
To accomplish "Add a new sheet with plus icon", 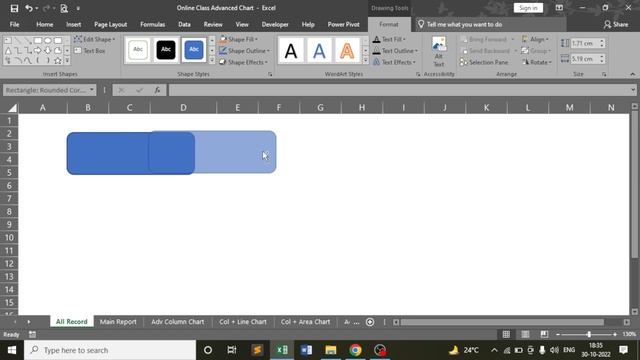I will point(370,322).
